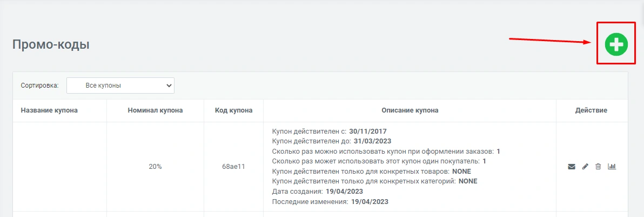The image size is (644, 217).
Task: Click the "Последние изменения" line of the coupon
Action: (x=330, y=202)
